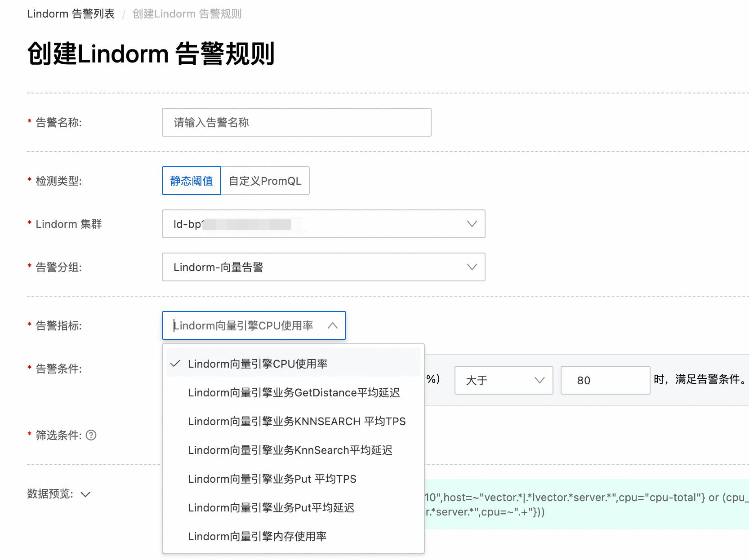Click the Lindorm cluster dropdown arrow

(x=472, y=224)
